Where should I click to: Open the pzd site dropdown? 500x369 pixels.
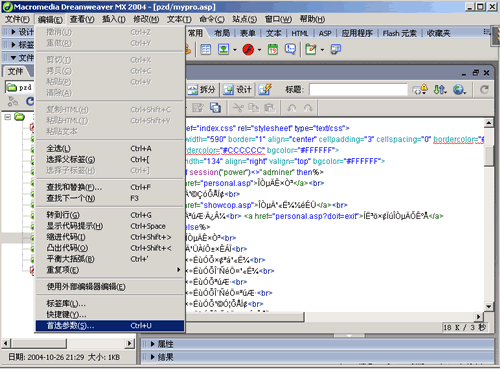[20, 87]
